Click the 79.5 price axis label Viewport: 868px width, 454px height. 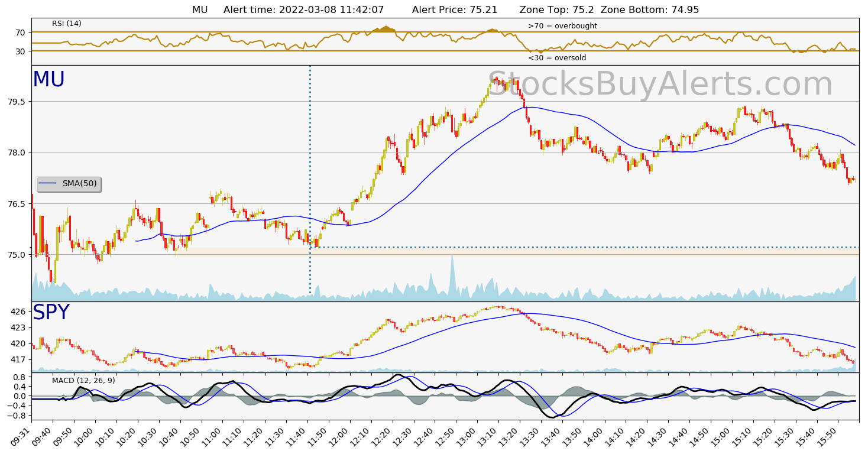17,102
